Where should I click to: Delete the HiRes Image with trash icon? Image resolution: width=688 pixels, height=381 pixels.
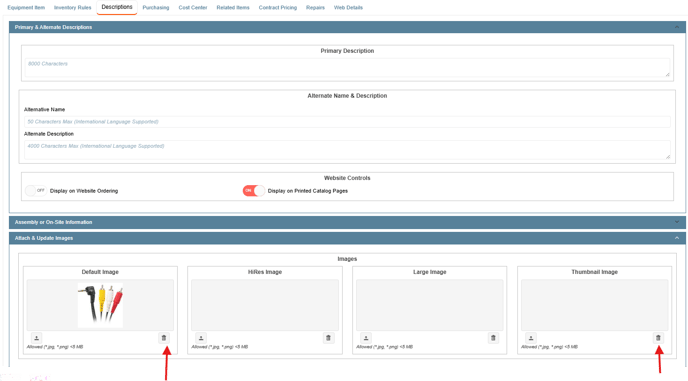click(328, 338)
